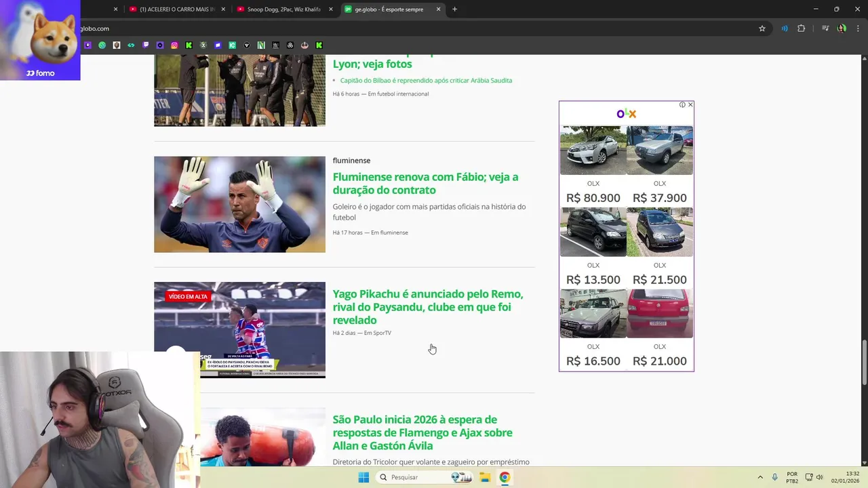Viewport: 868px width, 488px height.
Task: Click the OLX logo in the ad
Action: click(627, 113)
